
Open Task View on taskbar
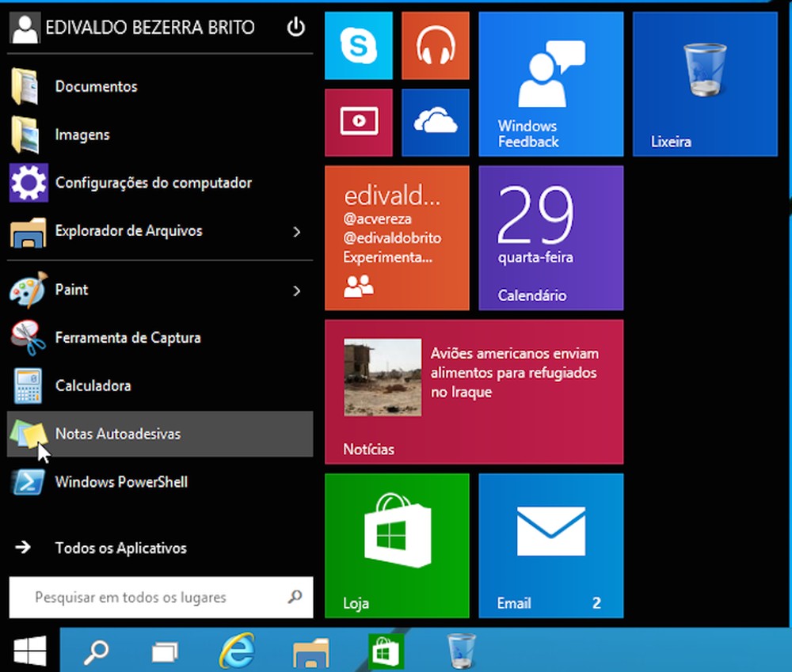[x=166, y=651]
